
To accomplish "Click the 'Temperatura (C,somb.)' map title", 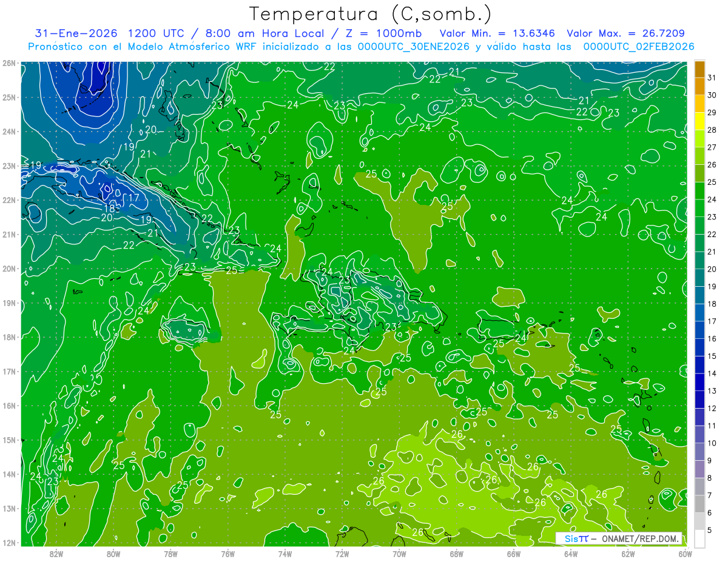I will pyautogui.click(x=370, y=13).
